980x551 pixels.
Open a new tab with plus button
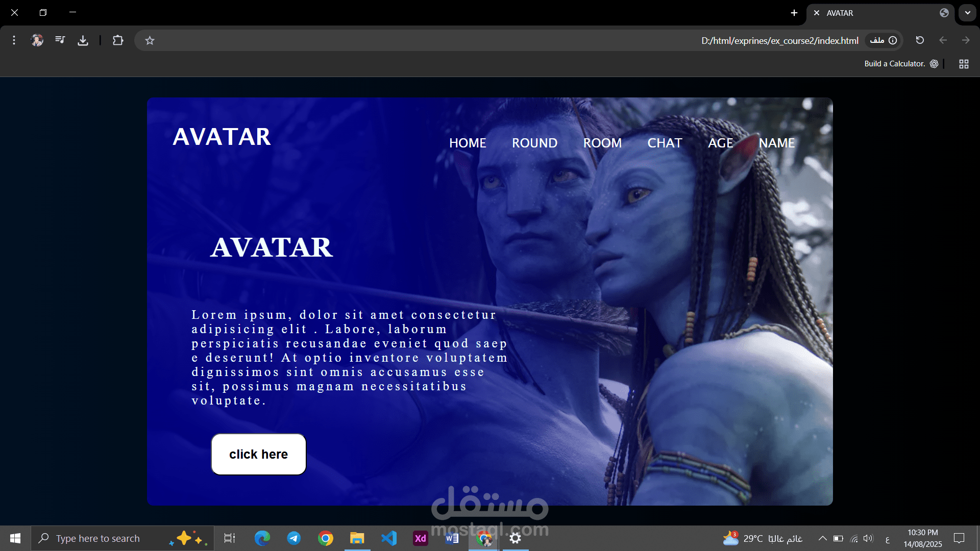794,13
